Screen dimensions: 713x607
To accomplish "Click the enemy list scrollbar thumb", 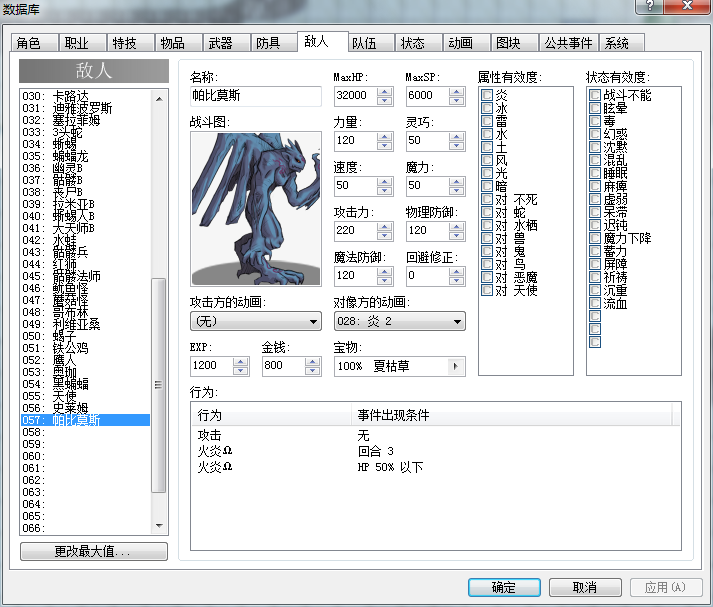I will pos(158,385).
